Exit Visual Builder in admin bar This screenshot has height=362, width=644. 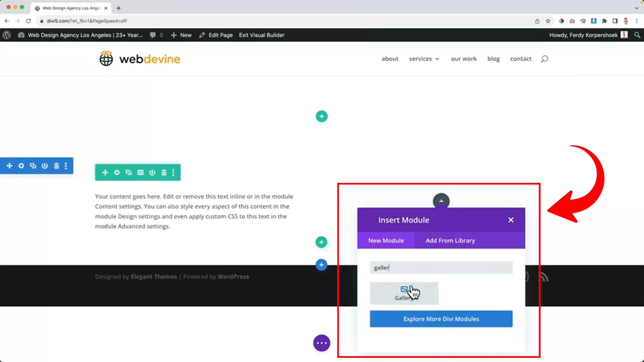pos(261,35)
